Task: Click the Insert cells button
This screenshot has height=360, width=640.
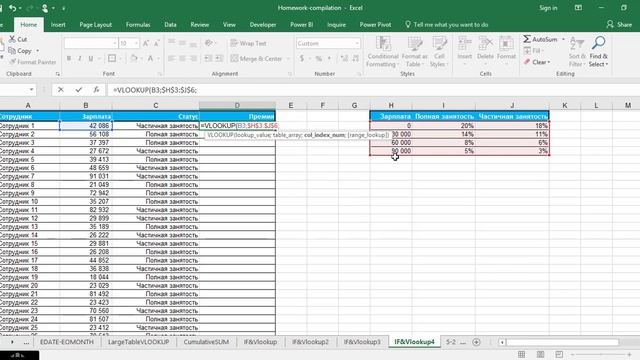Action: tap(464, 52)
